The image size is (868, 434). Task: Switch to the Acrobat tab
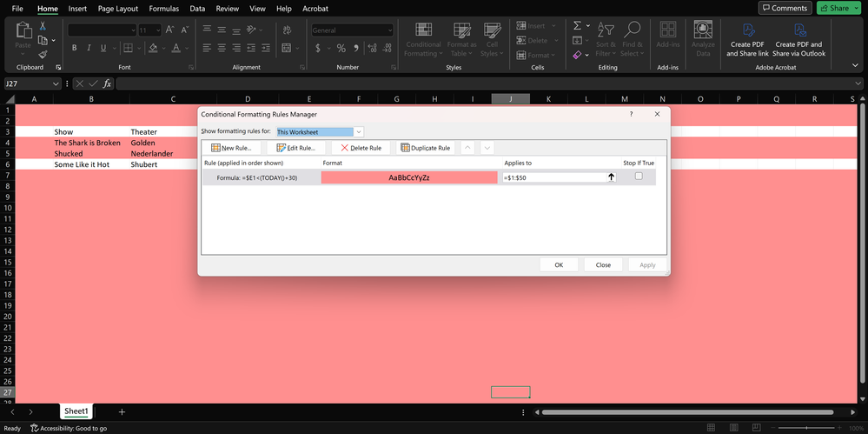click(315, 9)
